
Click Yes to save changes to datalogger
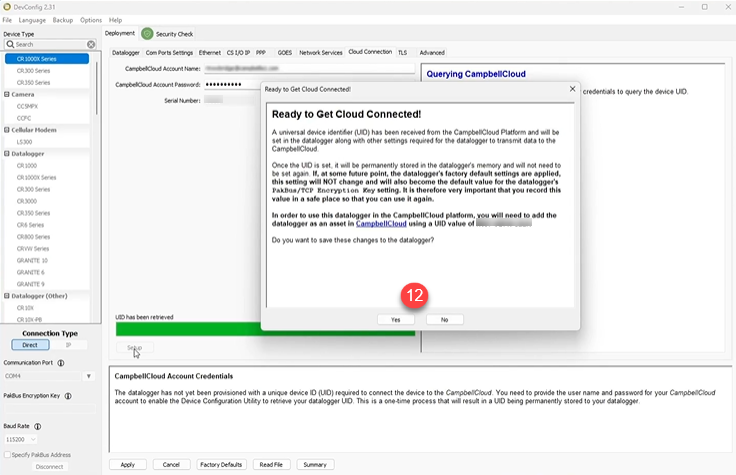(x=395, y=319)
